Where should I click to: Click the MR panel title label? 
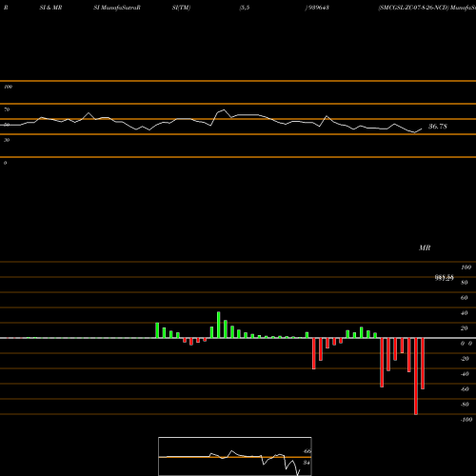tap(425, 248)
